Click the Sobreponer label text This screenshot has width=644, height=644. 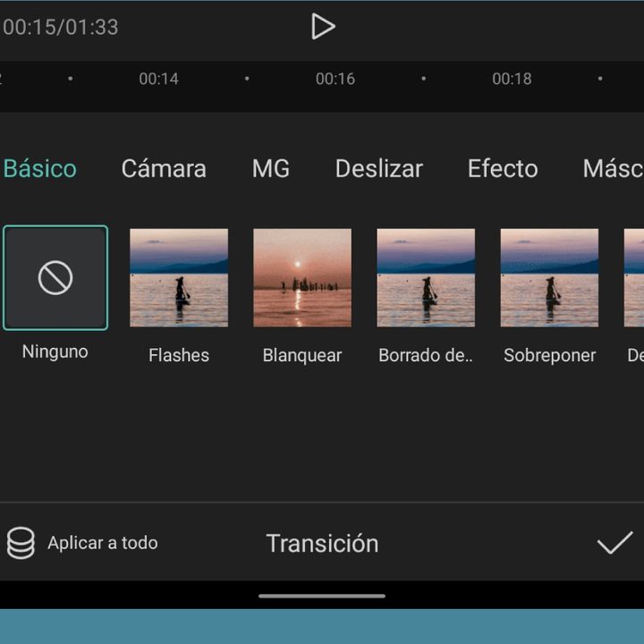tap(549, 355)
